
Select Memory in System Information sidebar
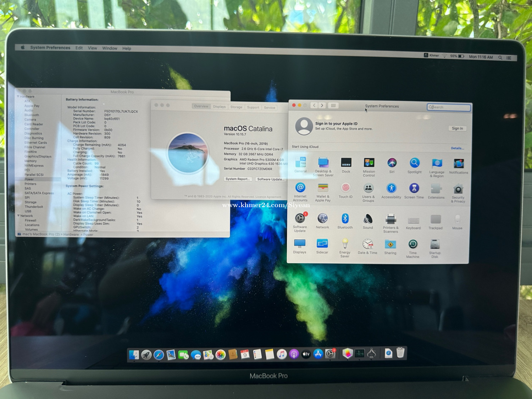click(31, 161)
